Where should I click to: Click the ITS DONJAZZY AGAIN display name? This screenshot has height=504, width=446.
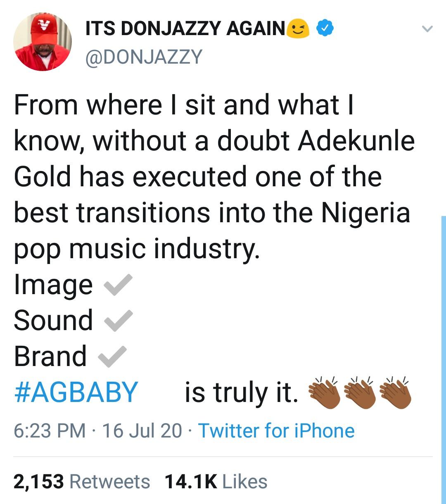[185, 29]
